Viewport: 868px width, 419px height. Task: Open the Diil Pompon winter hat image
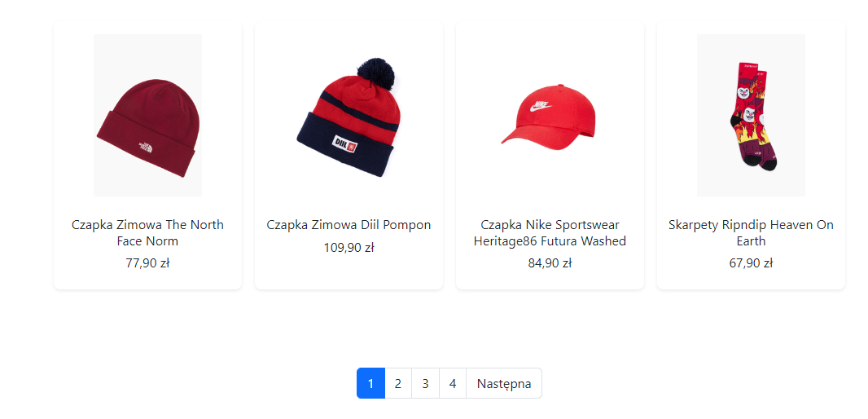[349, 115]
